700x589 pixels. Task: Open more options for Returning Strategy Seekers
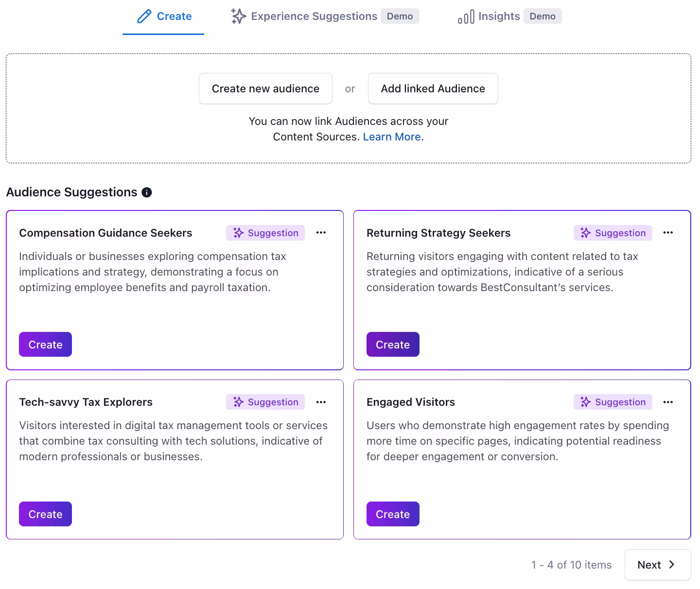pyautogui.click(x=668, y=233)
